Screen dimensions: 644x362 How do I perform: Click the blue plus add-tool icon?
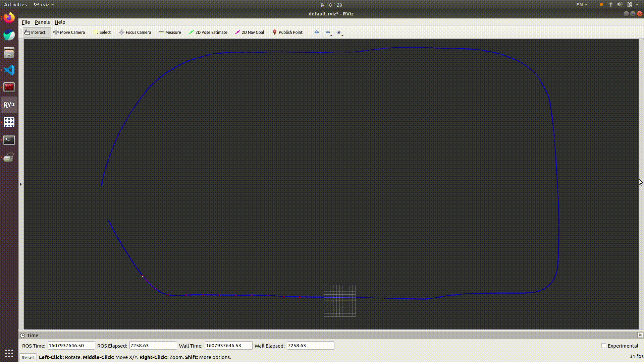coord(316,32)
